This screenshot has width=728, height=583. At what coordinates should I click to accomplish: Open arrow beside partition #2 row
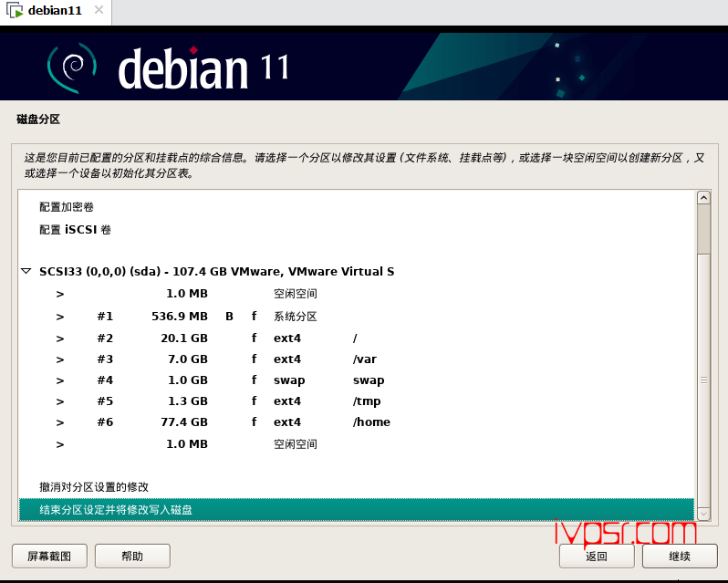click(60, 338)
